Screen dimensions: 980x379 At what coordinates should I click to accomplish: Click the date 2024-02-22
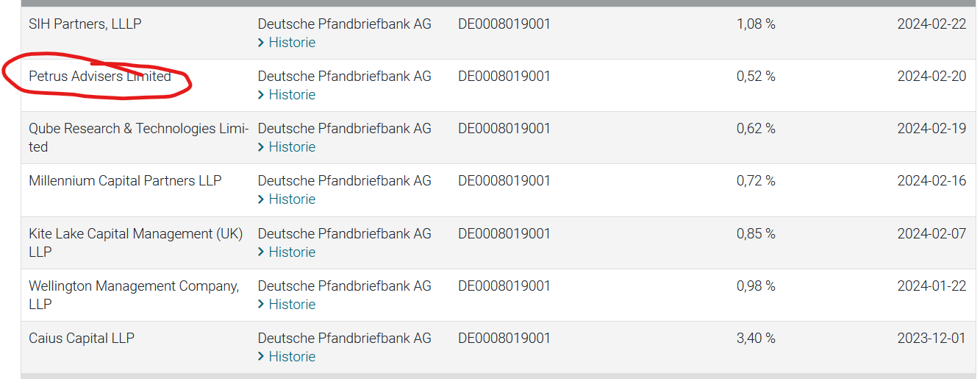point(931,24)
